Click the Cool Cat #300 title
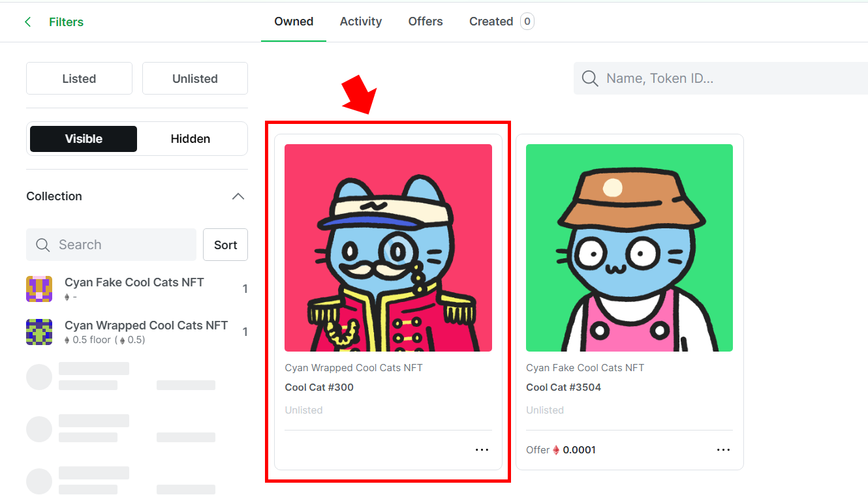 [319, 387]
